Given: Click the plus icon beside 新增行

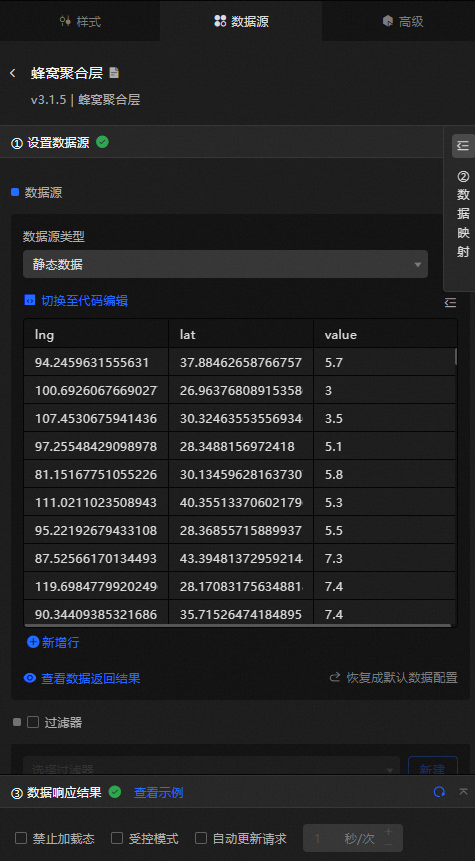Looking at the screenshot, I should [x=33, y=641].
